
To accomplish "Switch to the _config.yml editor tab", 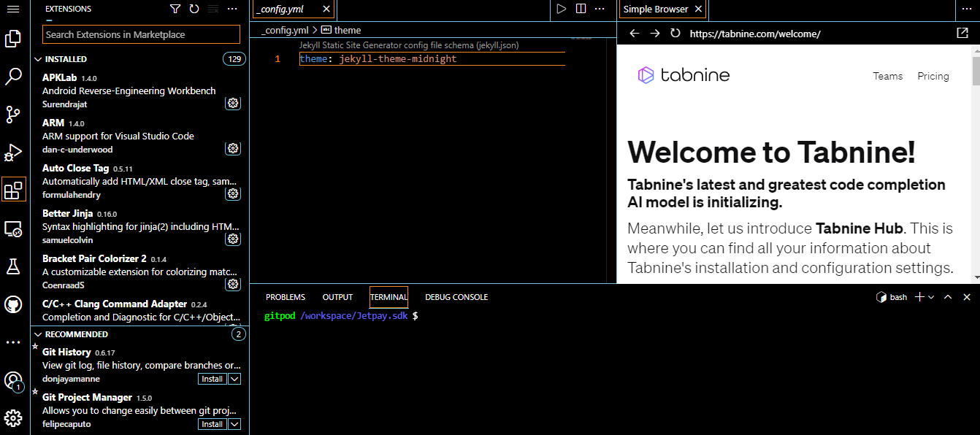I will (x=280, y=9).
